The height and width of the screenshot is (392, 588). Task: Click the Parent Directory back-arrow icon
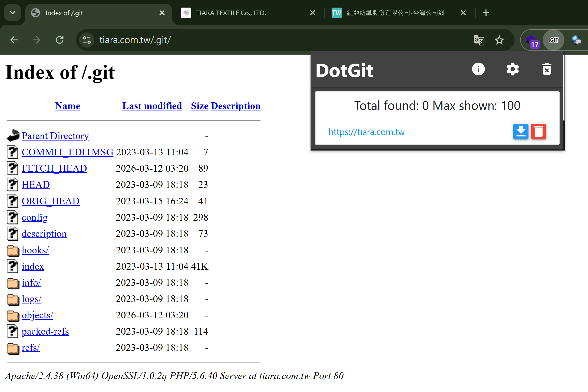13,135
